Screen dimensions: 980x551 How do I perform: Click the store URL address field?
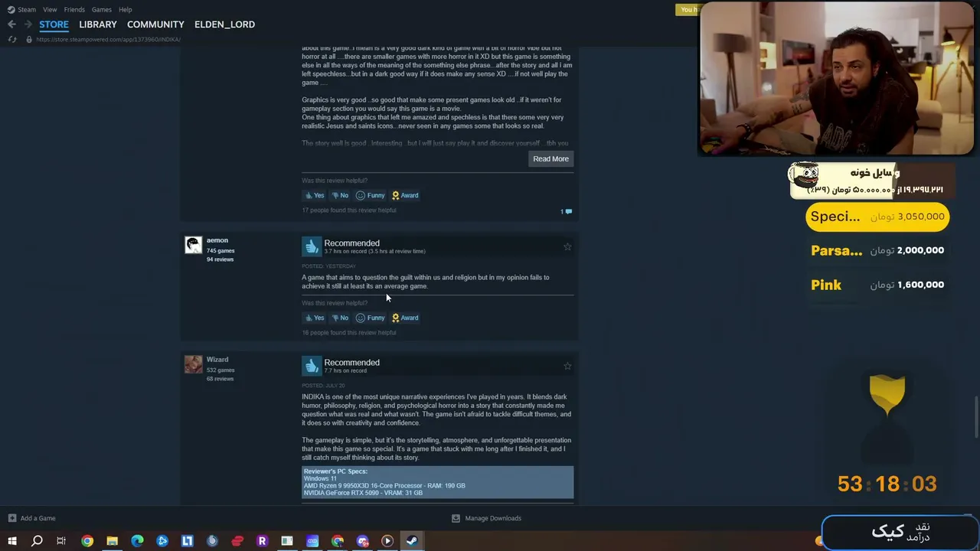coord(108,39)
